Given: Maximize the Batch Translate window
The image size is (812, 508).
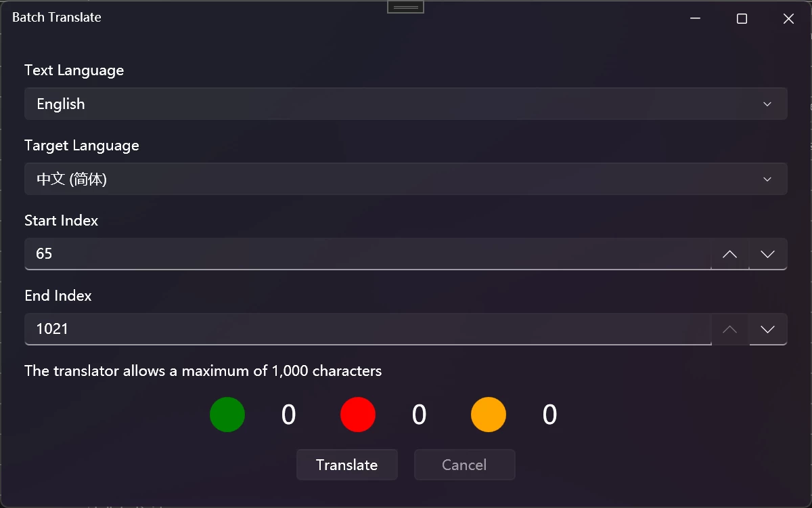Looking at the screenshot, I should coord(742,19).
